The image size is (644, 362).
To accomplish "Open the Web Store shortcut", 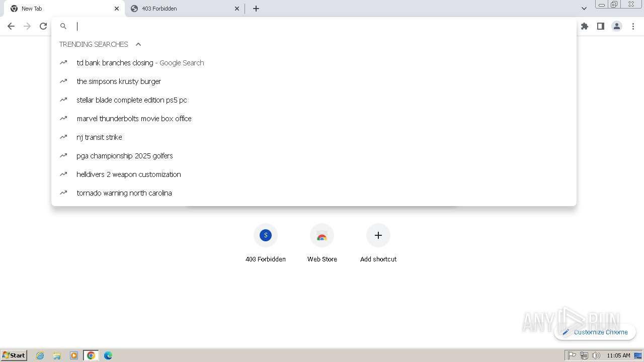I will click(x=322, y=243).
